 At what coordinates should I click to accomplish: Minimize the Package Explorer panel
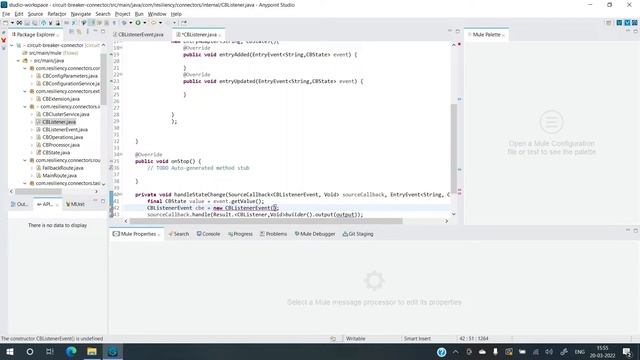95,31
